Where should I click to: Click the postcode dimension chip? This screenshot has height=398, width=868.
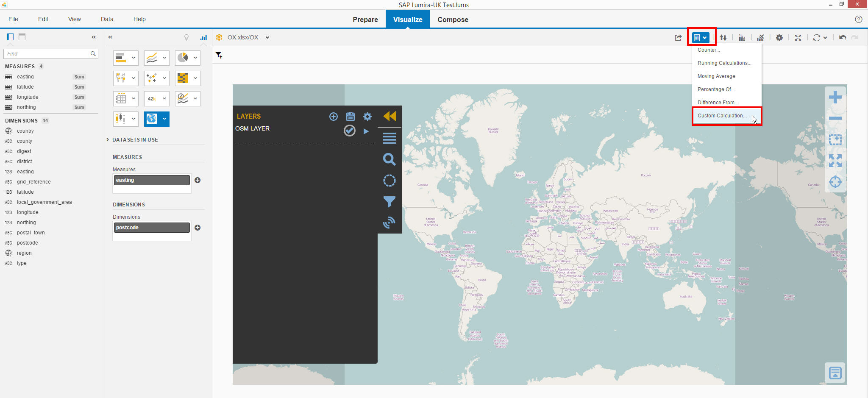coord(152,228)
